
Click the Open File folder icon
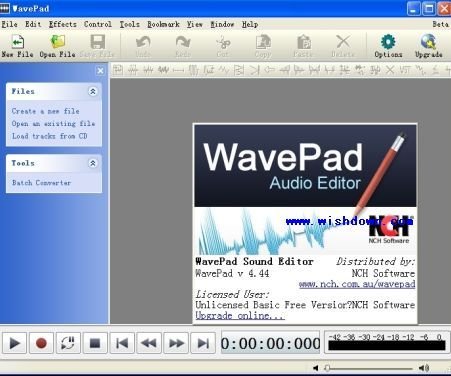(57, 42)
